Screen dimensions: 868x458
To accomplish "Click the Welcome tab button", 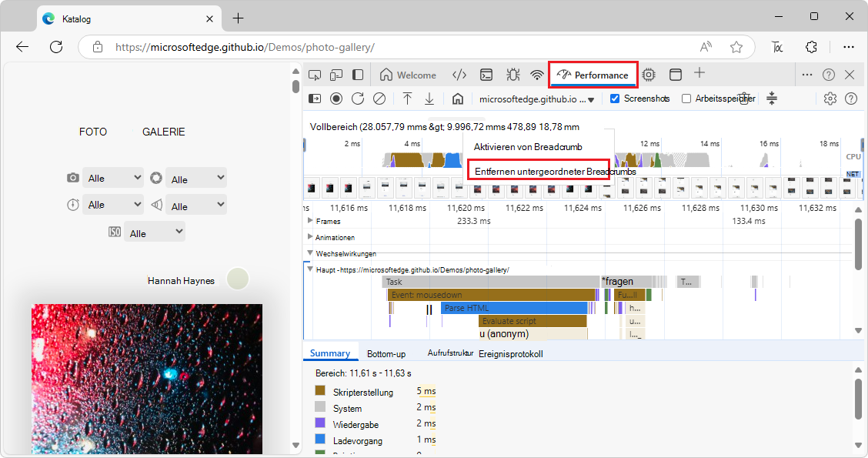I will pos(409,75).
